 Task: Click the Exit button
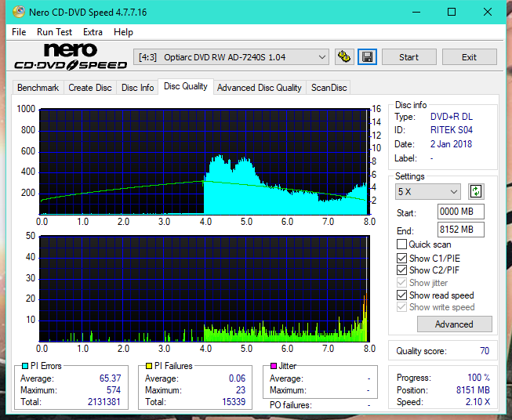[x=469, y=57]
